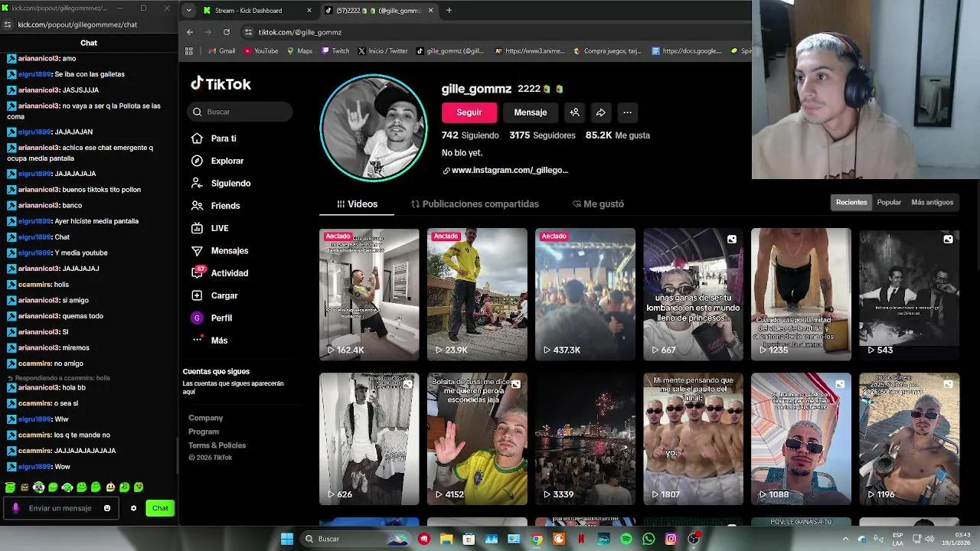Image resolution: width=980 pixels, height=551 pixels.
Task: Click the TikTok logo
Action: [220, 84]
